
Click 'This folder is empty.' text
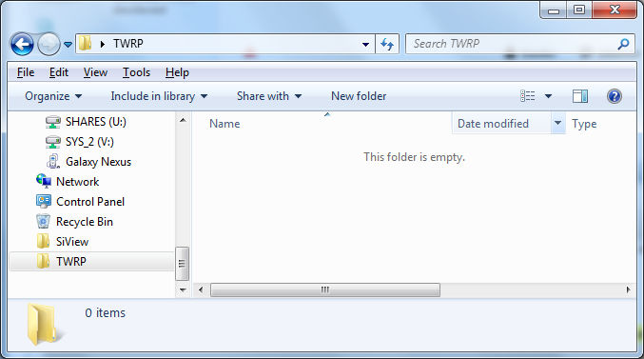414,157
